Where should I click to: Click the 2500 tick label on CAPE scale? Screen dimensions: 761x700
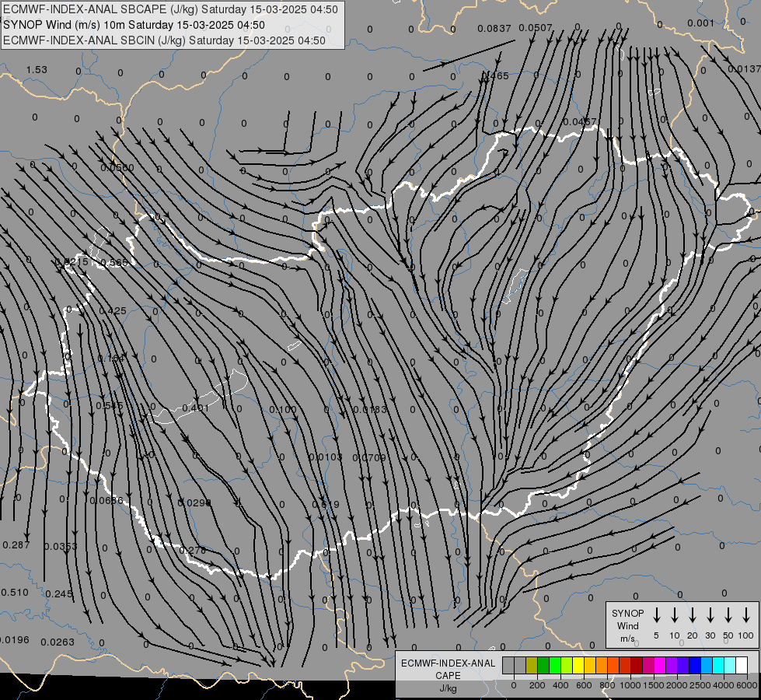[x=700, y=685]
